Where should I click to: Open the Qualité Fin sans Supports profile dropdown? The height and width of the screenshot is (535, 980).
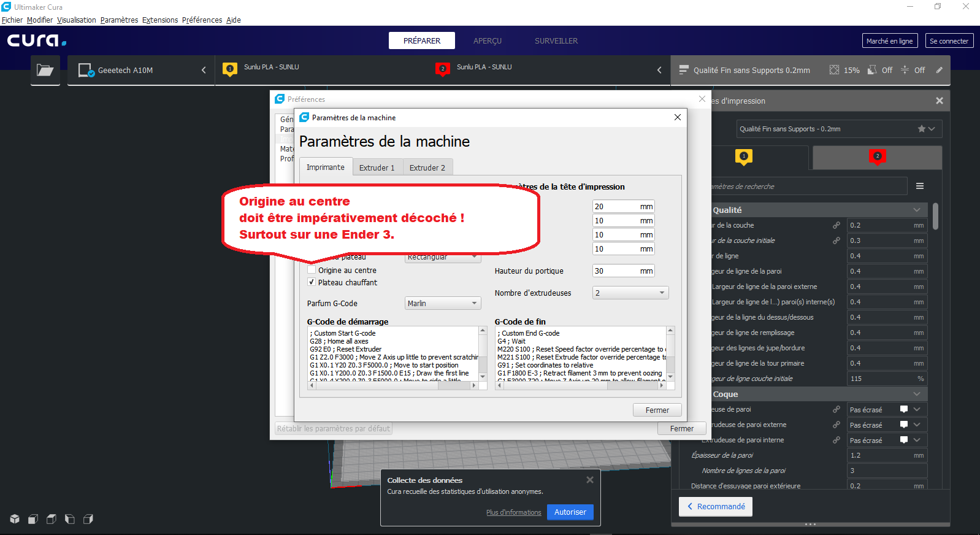(x=839, y=129)
